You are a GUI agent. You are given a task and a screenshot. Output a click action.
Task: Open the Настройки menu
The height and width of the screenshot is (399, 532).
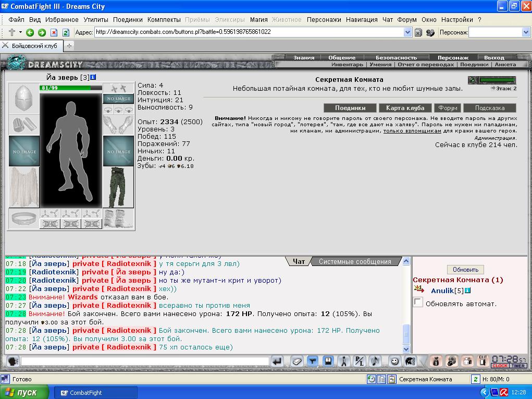tap(457, 20)
